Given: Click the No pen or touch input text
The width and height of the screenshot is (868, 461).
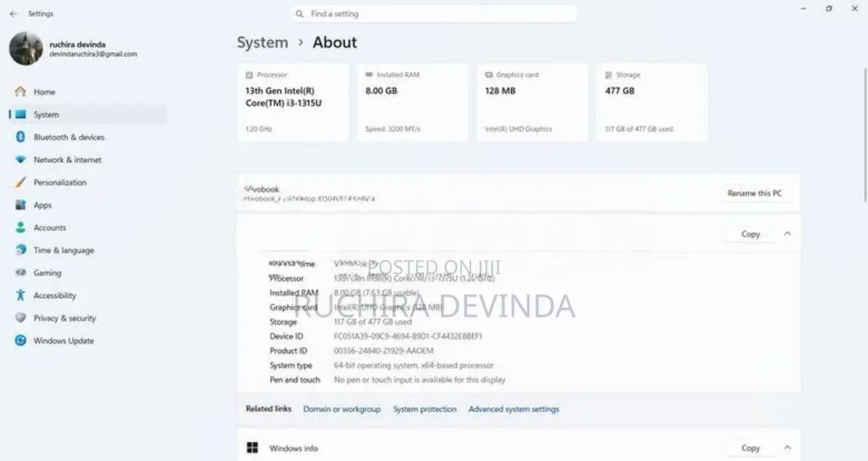Looking at the screenshot, I should pyautogui.click(x=419, y=380).
